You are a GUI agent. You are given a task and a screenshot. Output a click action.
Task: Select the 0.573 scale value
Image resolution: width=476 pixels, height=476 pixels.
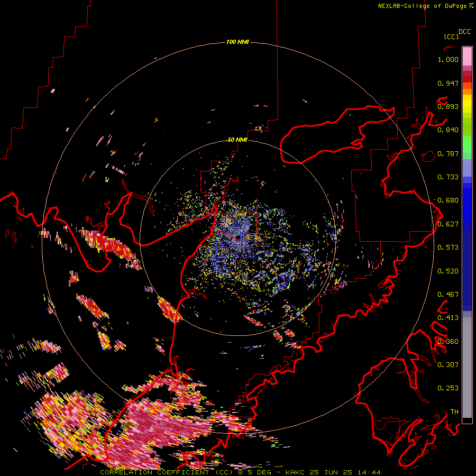tap(448, 248)
